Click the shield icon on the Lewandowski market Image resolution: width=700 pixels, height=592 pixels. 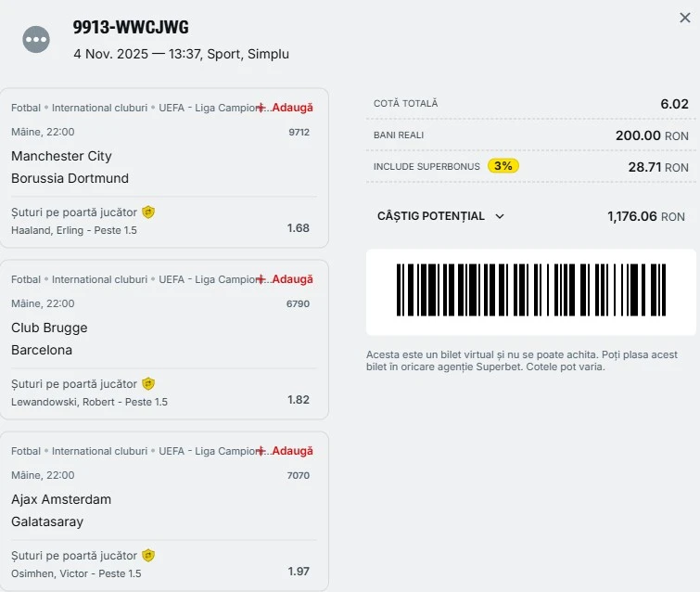pyautogui.click(x=148, y=384)
